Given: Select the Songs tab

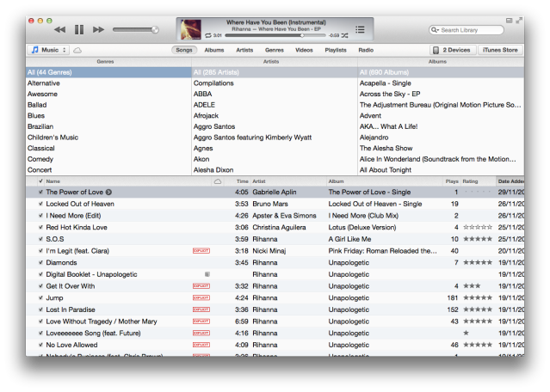Looking at the screenshot, I should 184,50.
